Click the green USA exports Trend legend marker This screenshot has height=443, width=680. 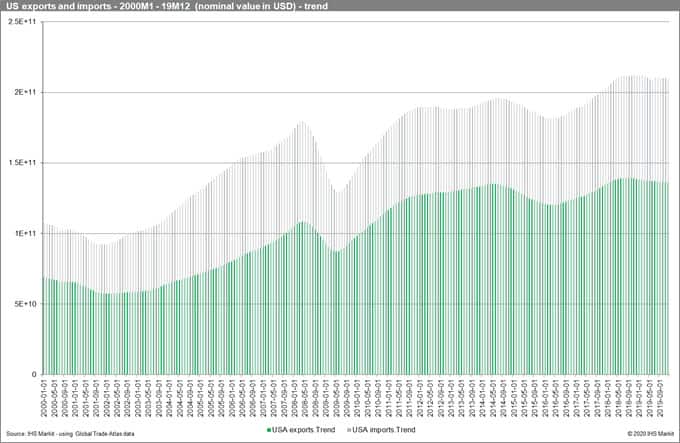268,429
